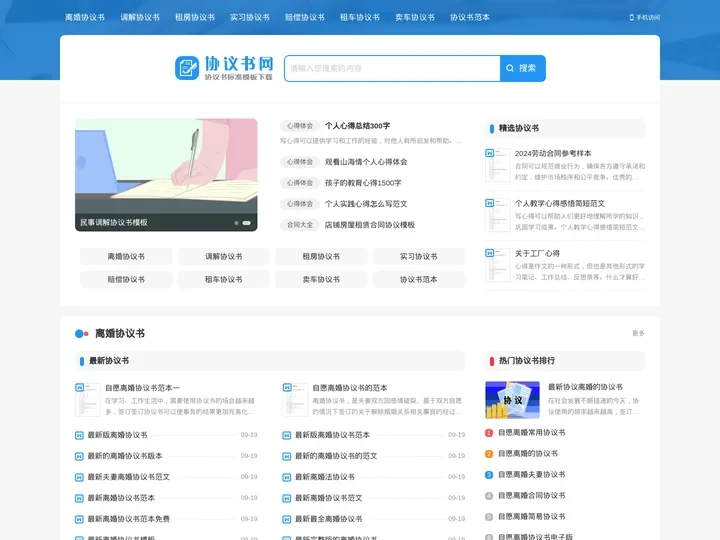Image resolution: width=720 pixels, height=540 pixels.
Task: Open article 个人心得总结300字
Action: pos(357,126)
